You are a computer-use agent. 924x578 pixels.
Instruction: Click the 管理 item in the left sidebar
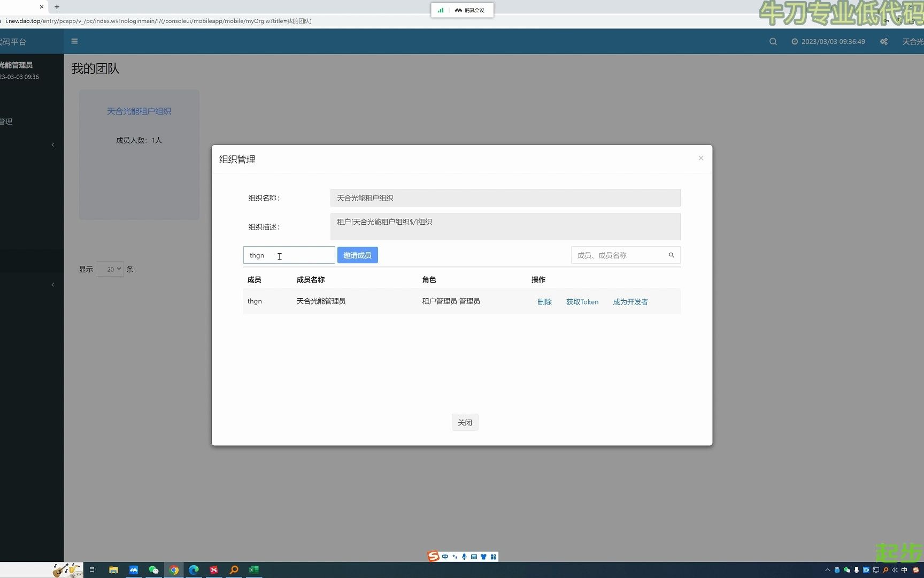[6, 121]
